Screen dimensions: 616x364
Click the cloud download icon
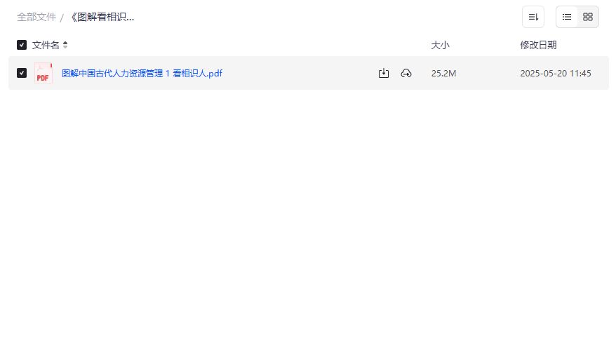pos(406,73)
